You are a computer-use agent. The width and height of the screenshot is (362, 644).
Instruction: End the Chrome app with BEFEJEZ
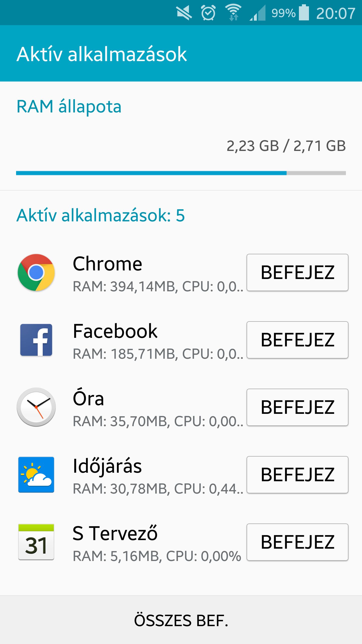(x=297, y=272)
